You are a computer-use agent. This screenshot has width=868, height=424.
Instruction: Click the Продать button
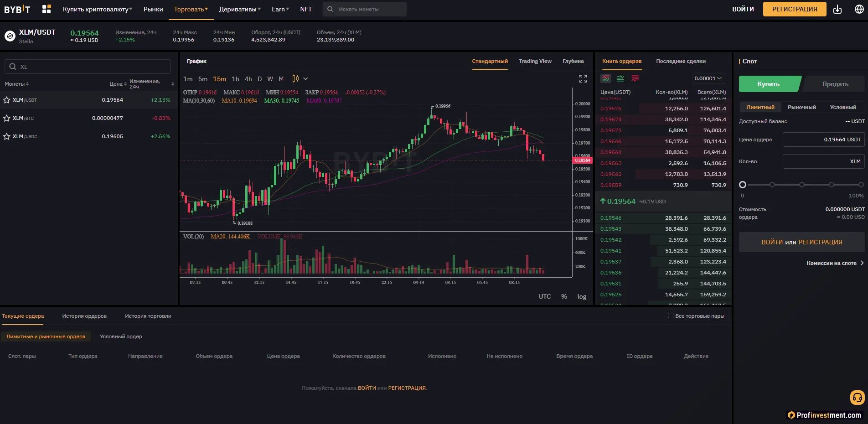coord(835,84)
